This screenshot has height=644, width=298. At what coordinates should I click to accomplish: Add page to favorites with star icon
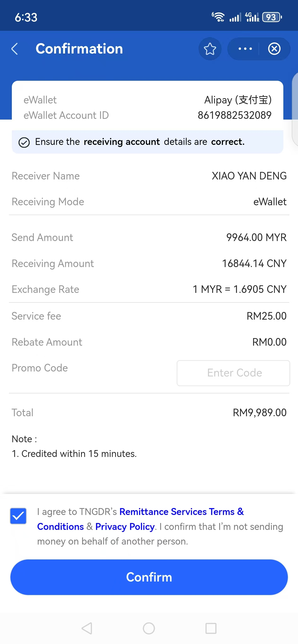210,49
